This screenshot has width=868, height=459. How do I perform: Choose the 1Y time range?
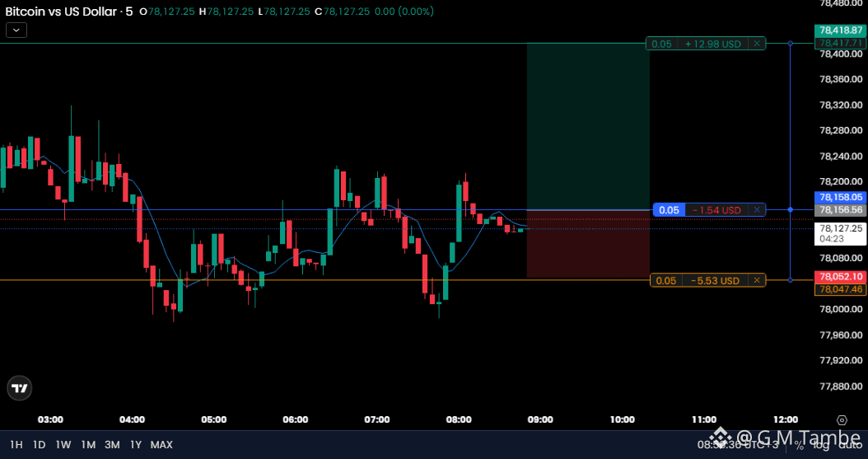[x=136, y=445]
